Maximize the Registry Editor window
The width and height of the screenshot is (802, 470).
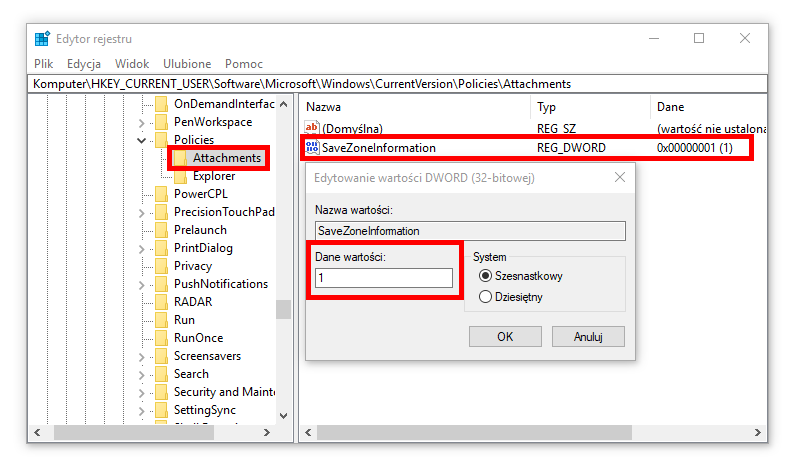pos(699,38)
